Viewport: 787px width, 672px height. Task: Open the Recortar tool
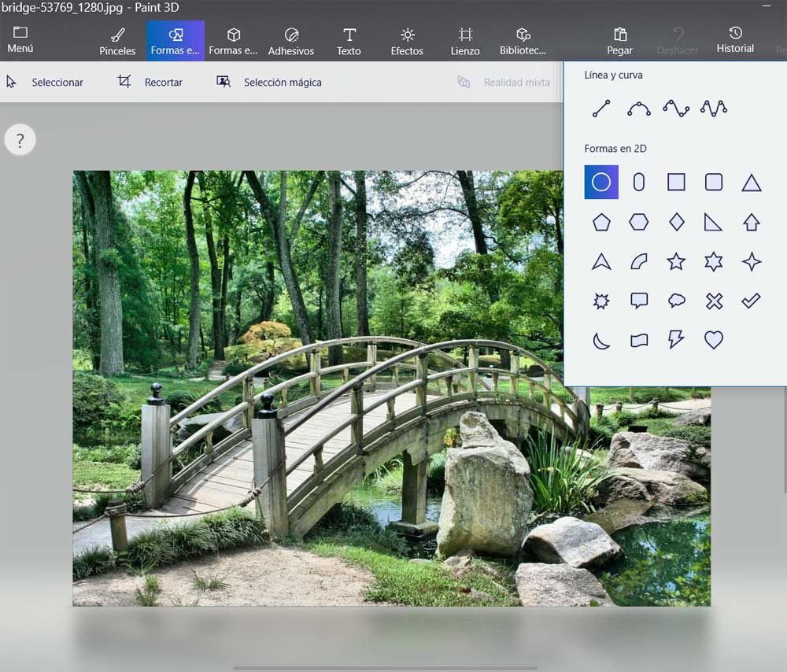coord(150,82)
